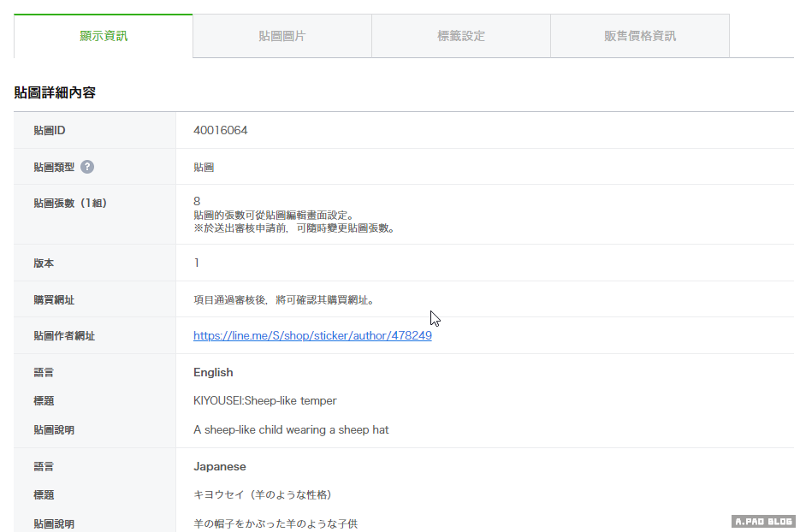Click the Japanese title キヨウセイ text
The width and height of the screenshot is (800, 532).
tap(262, 494)
